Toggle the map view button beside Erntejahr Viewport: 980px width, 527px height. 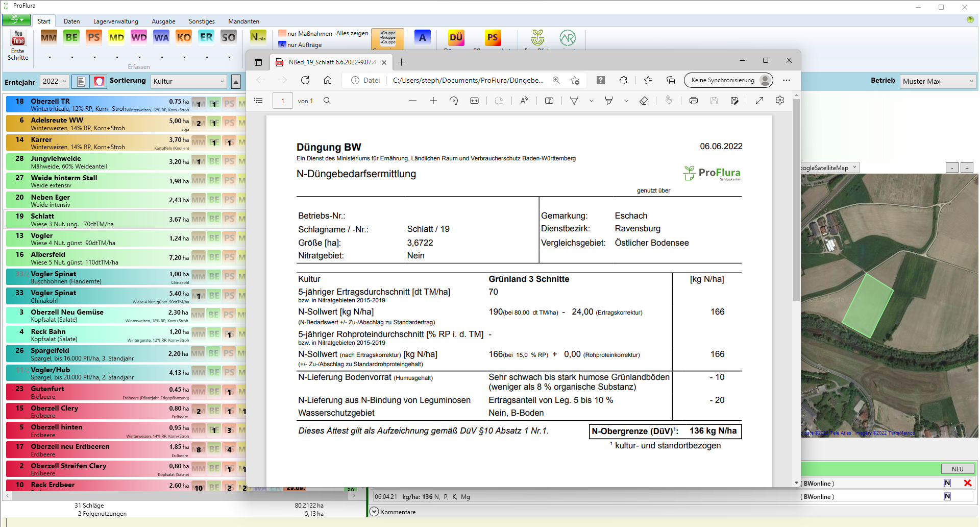[x=99, y=81]
